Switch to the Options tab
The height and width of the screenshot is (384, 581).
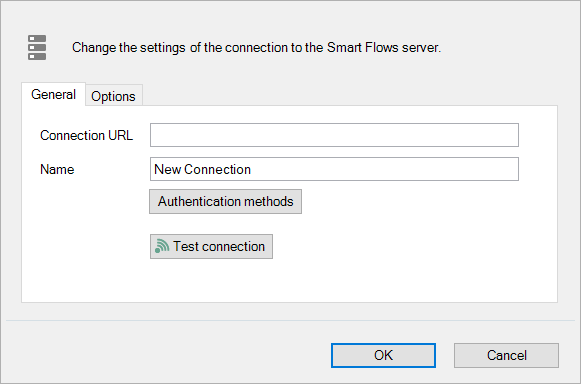[x=113, y=96]
